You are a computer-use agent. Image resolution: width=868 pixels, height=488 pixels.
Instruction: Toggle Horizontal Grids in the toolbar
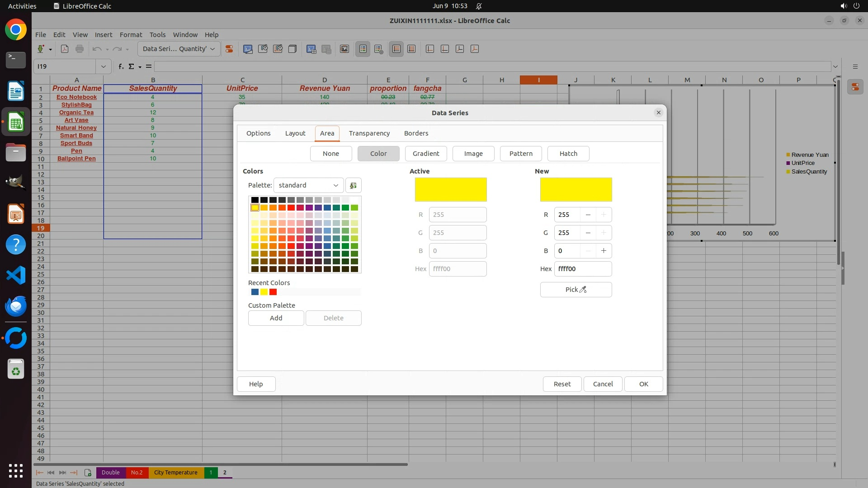[396, 49]
